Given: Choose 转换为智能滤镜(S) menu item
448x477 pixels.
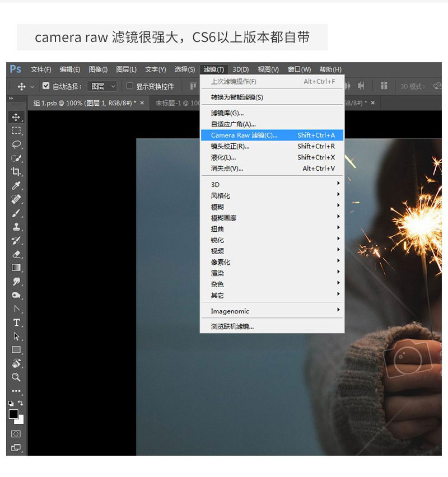Looking at the screenshot, I should pos(272,97).
